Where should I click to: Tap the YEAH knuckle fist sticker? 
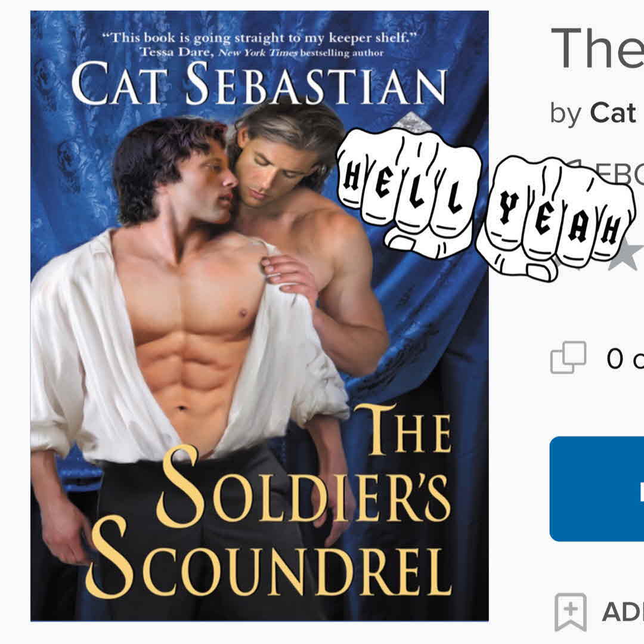[x=555, y=218]
